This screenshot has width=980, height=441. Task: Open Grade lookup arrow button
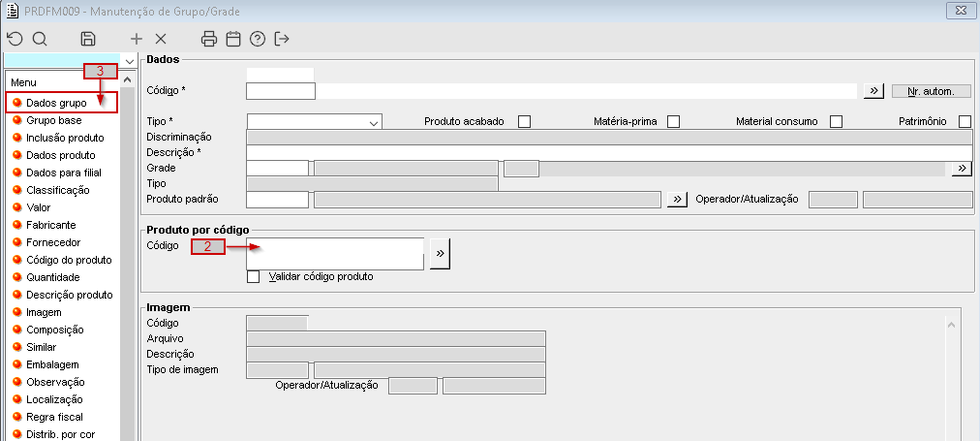pos(962,169)
